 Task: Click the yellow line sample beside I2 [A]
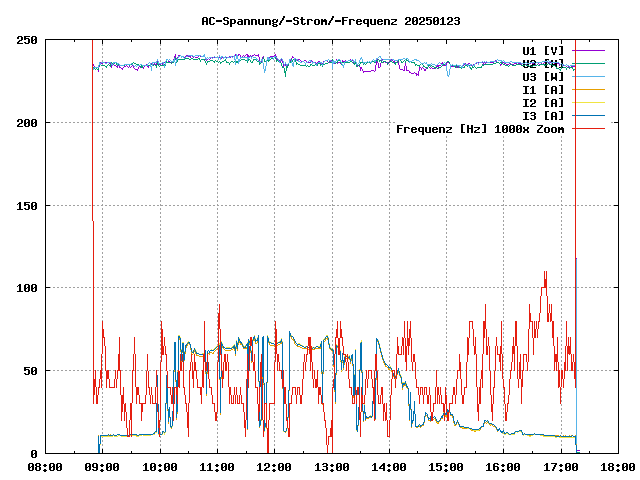[x=588, y=103]
